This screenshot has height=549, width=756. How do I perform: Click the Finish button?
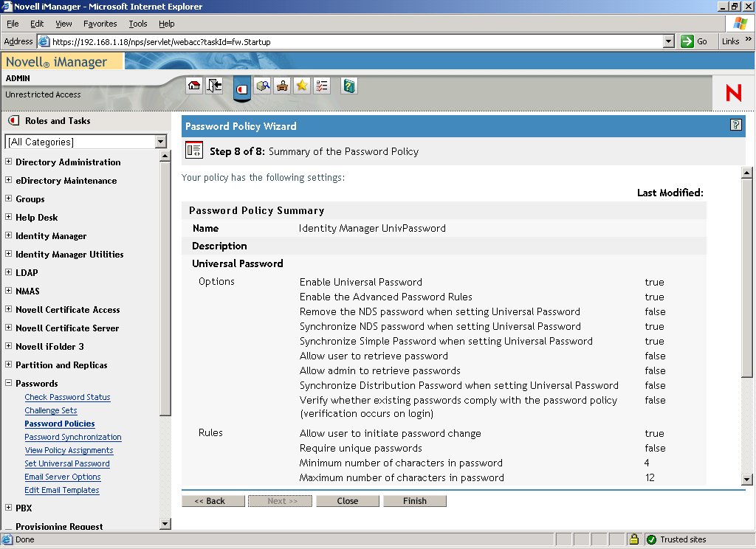tap(415, 500)
